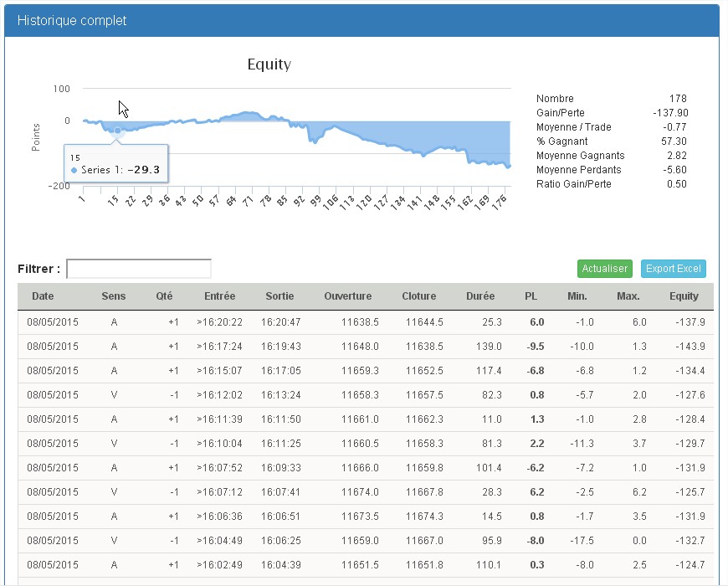Click the Export Excel button
The image size is (728, 586).
[674, 269]
